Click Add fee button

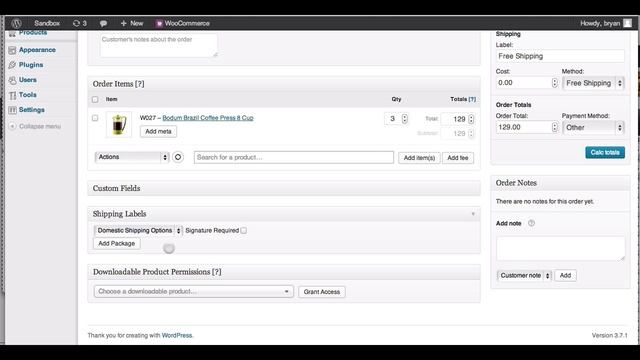(x=458, y=158)
